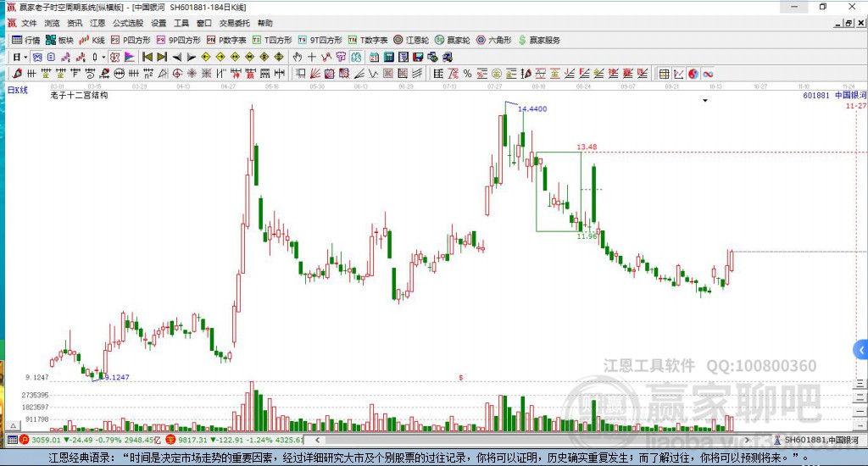The image size is (868, 466).
Task: Toggle the highlighted icon right of the 日 dropdown
Action: tap(36, 57)
